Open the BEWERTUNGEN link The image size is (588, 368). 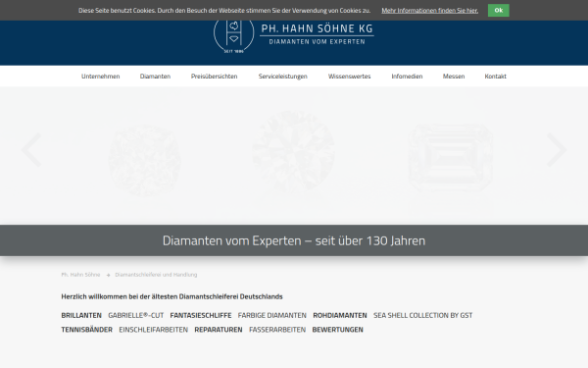[x=337, y=330]
